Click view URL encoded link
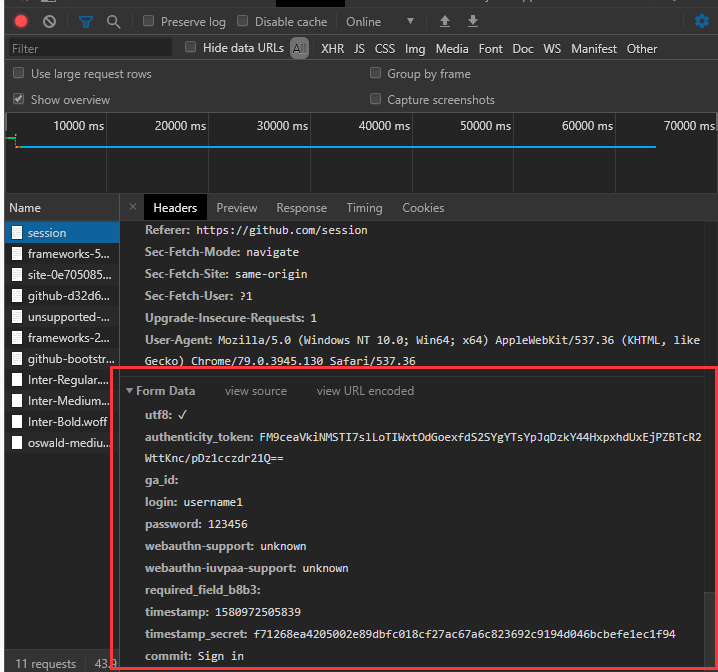 [x=365, y=391]
